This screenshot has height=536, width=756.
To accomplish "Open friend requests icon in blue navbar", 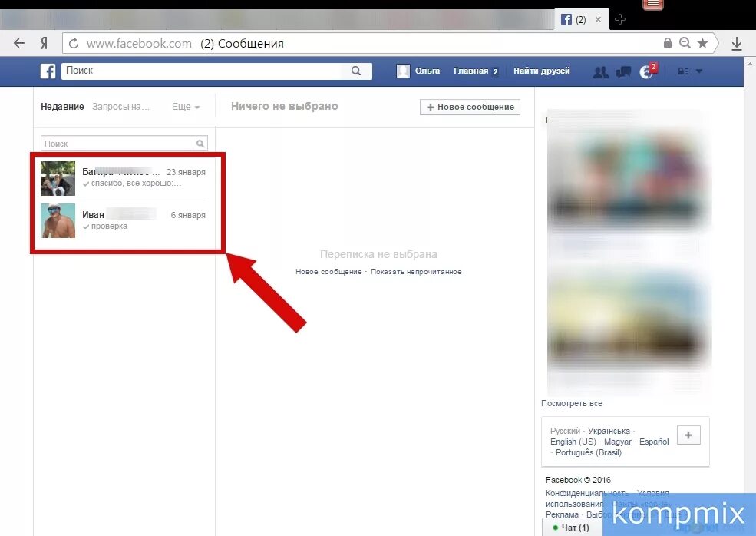I will click(601, 71).
